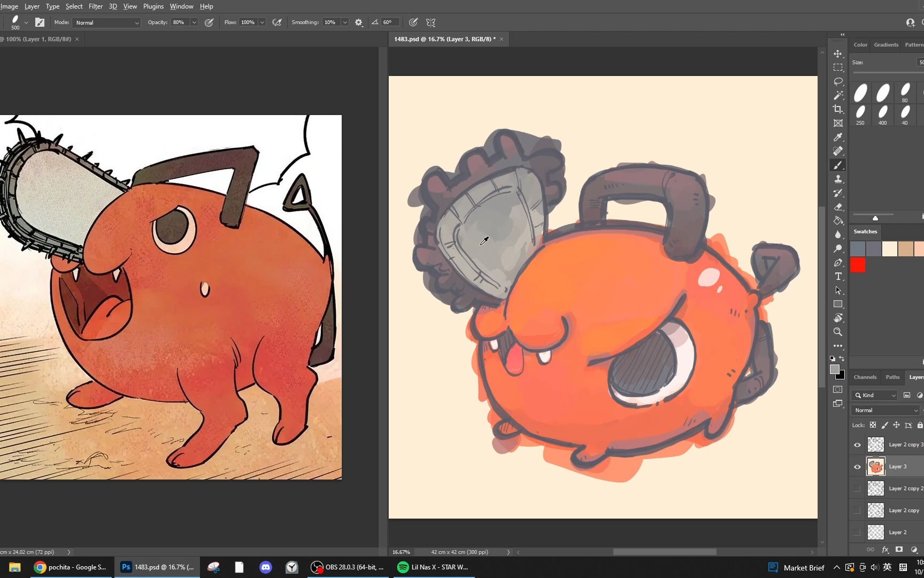Switch to the Gradients tab

(x=886, y=44)
